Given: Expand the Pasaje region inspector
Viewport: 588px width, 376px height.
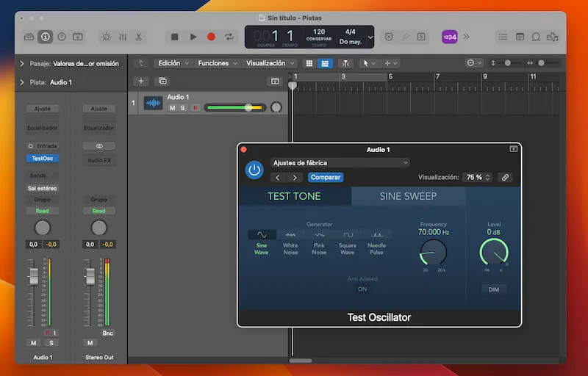Looking at the screenshot, I should click(x=22, y=64).
